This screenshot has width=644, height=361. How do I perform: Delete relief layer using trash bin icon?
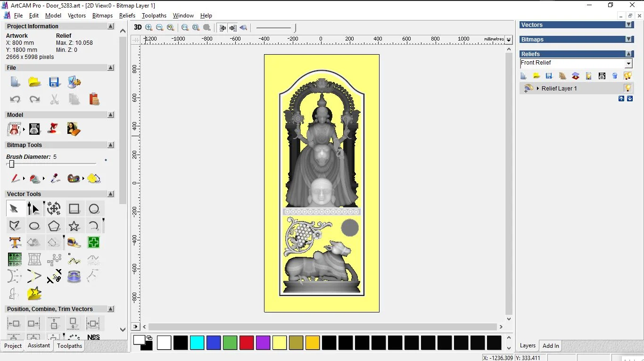pyautogui.click(x=615, y=76)
